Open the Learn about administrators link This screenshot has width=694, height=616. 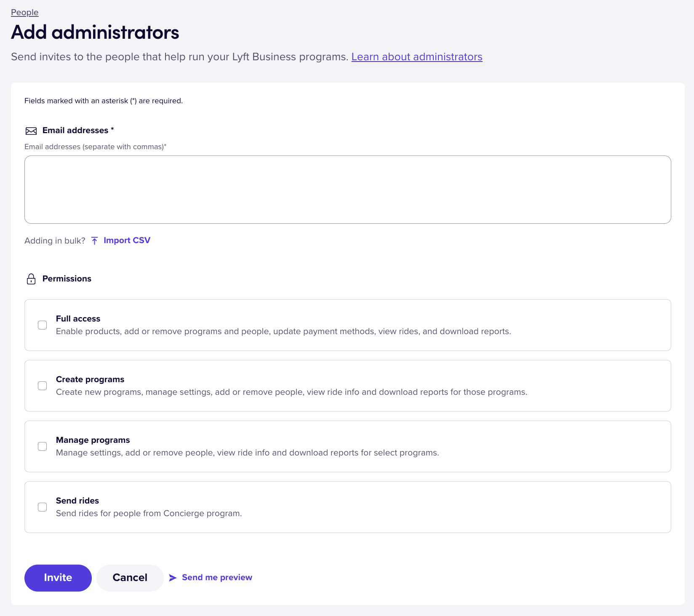pos(417,57)
